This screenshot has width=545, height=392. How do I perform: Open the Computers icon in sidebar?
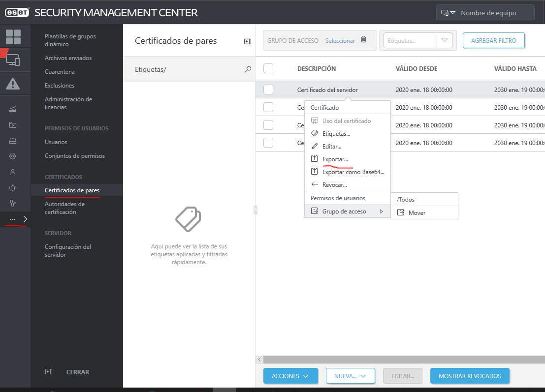pos(13,60)
